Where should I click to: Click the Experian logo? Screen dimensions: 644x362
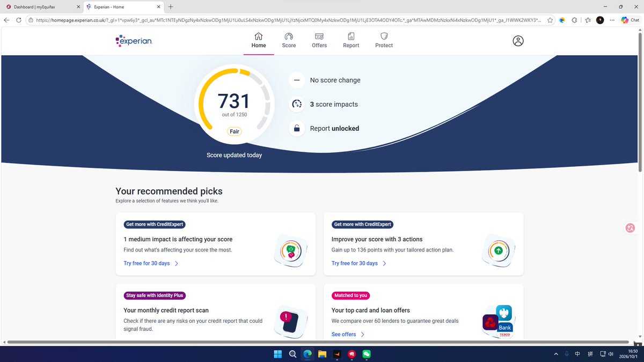point(134,41)
